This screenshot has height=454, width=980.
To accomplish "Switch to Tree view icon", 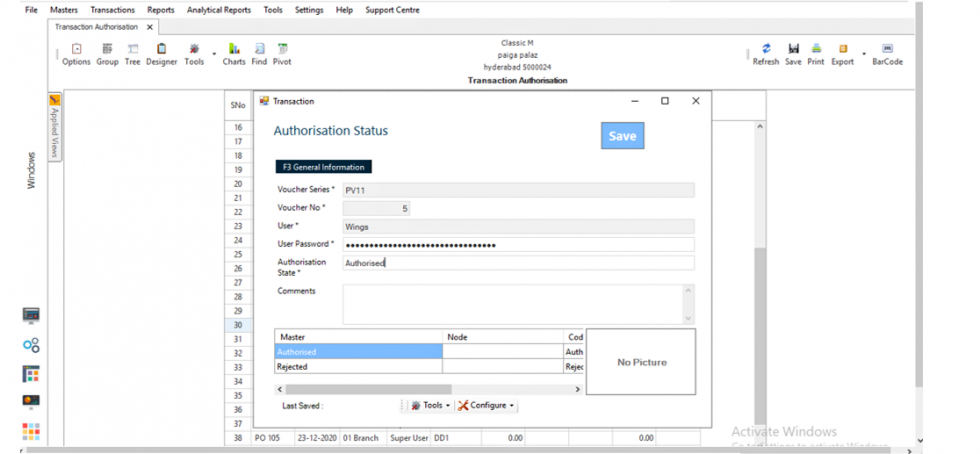I will point(132,54).
